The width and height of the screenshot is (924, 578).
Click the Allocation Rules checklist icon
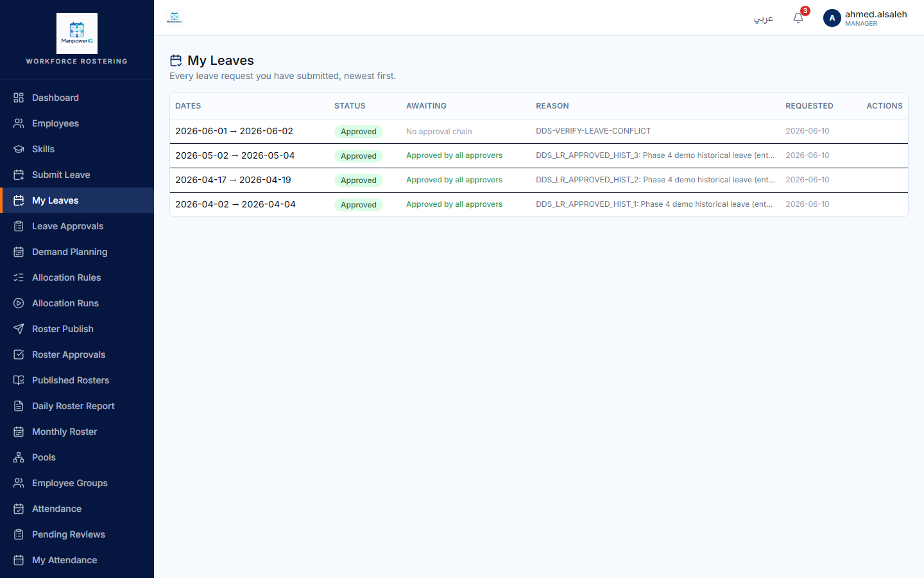click(x=19, y=277)
